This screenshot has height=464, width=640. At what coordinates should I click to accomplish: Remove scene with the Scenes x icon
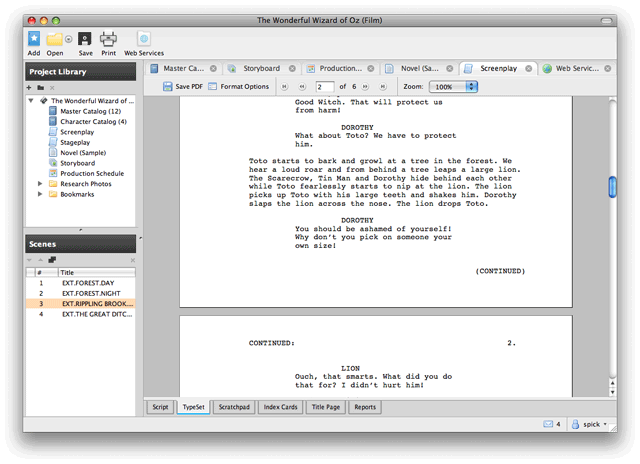133,260
